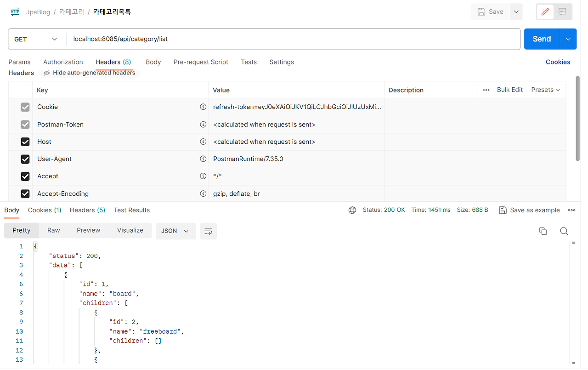
Task: Uncheck the Host header checkbox
Action: click(x=25, y=142)
